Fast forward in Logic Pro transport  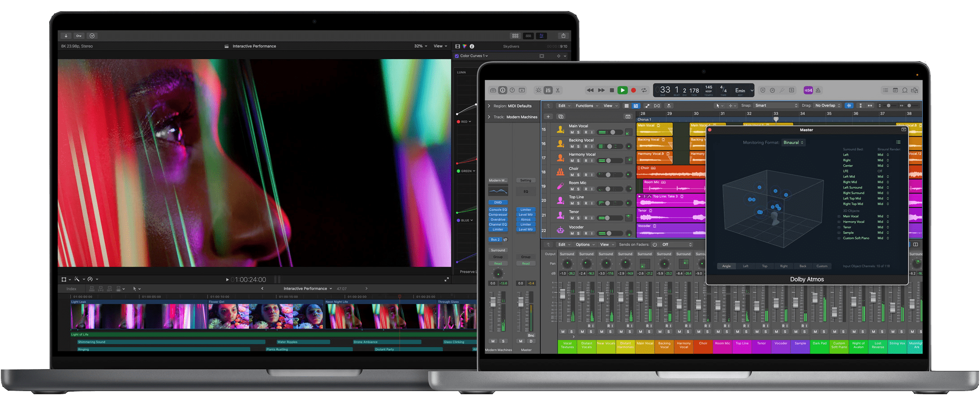(x=601, y=90)
